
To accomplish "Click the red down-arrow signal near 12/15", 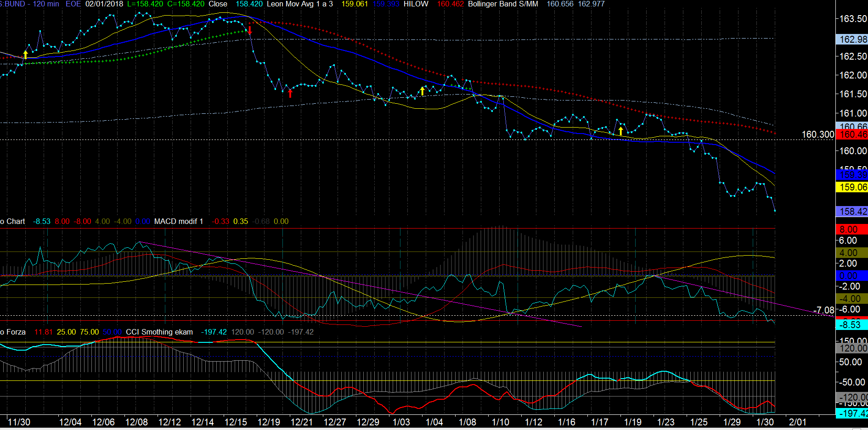I will tap(250, 30).
